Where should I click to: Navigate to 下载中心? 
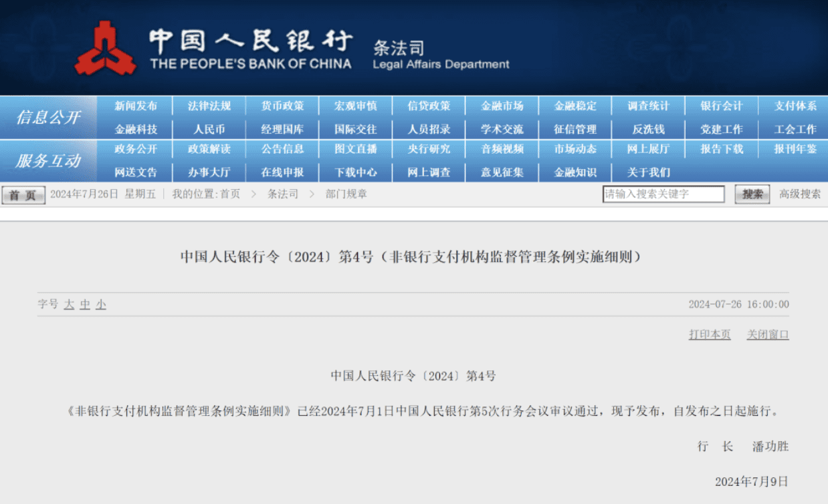[356, 172]
